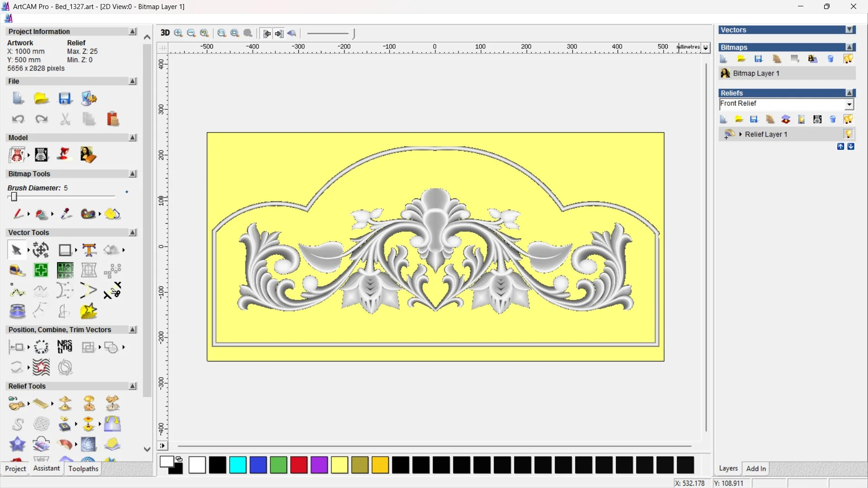868x488 pixels.
Task: Toggle Relief Layer 1 visibility lightbulb
Action: (848, 134)
